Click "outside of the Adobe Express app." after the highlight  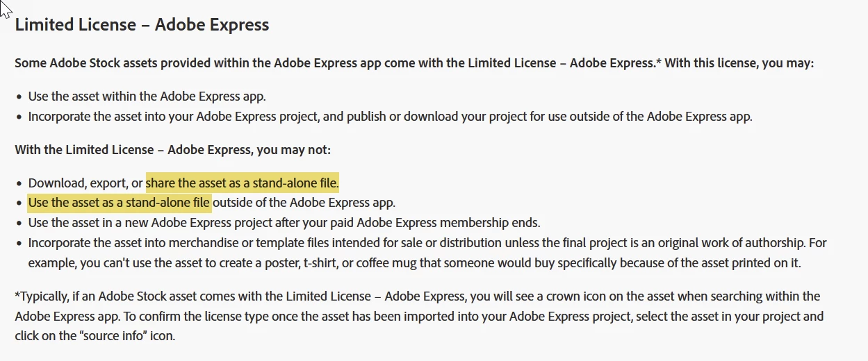[x=304, y=203]
